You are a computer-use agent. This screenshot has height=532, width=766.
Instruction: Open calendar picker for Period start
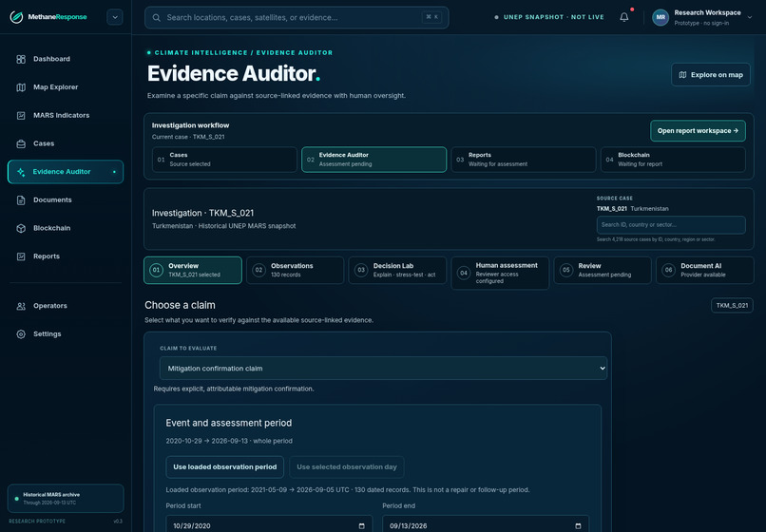coord(361,525)
